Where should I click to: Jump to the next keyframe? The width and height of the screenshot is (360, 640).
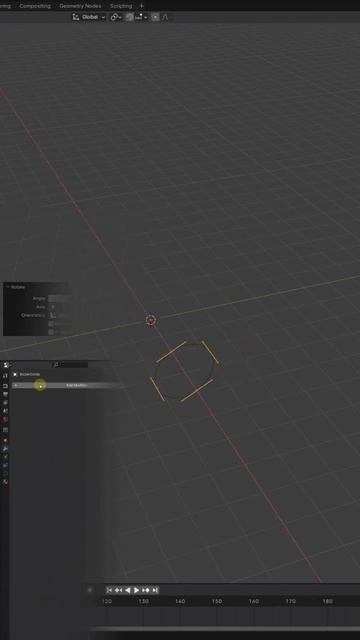click(x=146, y=590)
